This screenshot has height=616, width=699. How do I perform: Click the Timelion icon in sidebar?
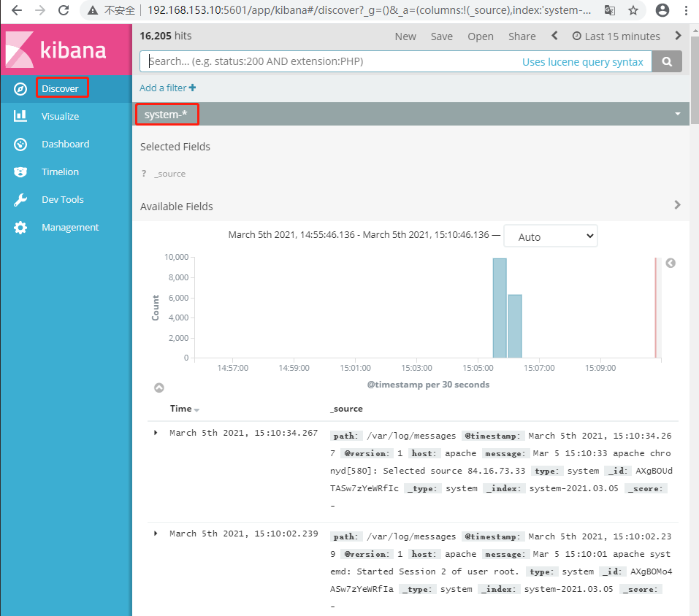point(20,172)
